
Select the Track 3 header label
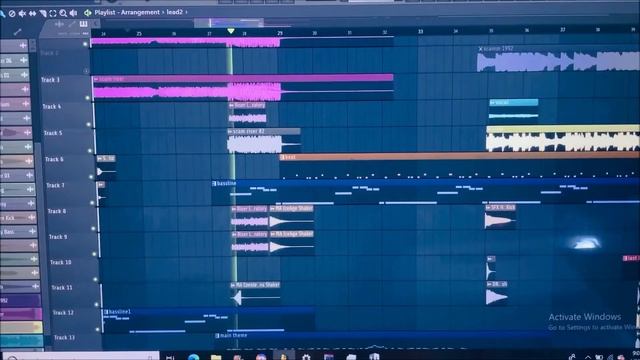[x=50, y=80]
